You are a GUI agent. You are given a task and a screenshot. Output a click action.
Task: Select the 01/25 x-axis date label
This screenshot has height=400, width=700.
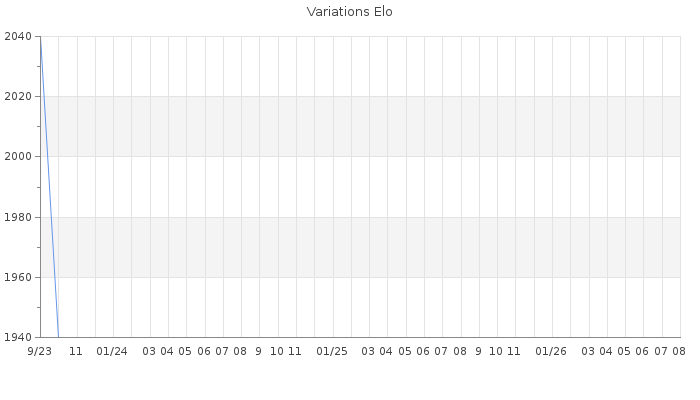[x=332, y=351]
